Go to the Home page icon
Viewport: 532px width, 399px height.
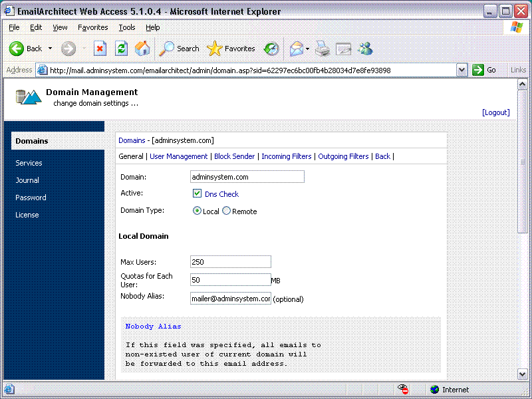coord(142,49)
